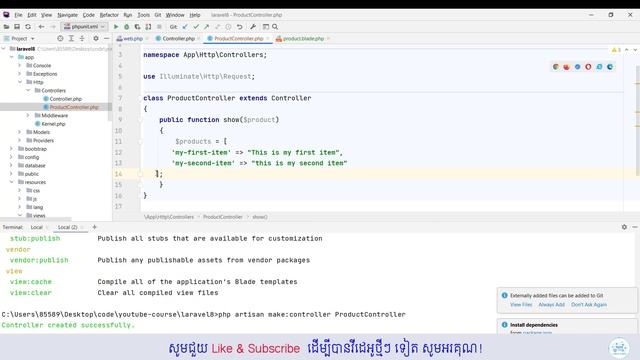The image size is (640, 360).
Task: Click the Git Push arrow icon
Action: point(207,27)
